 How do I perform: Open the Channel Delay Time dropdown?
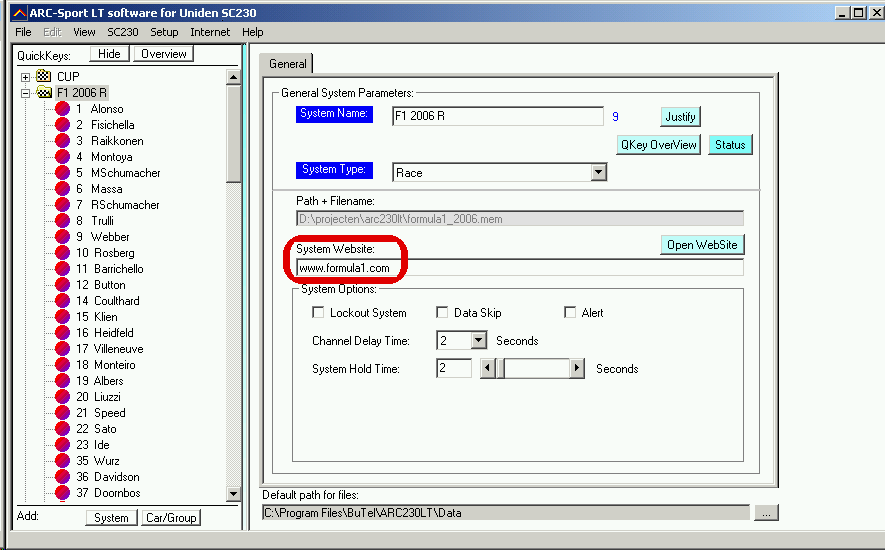point(479,341)
